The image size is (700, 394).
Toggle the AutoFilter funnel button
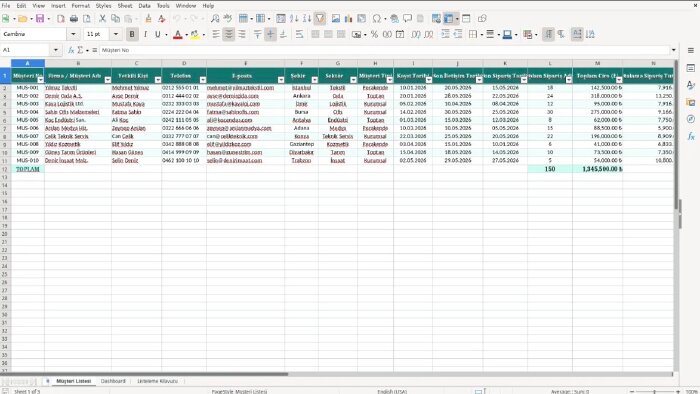tap(320, 19)
